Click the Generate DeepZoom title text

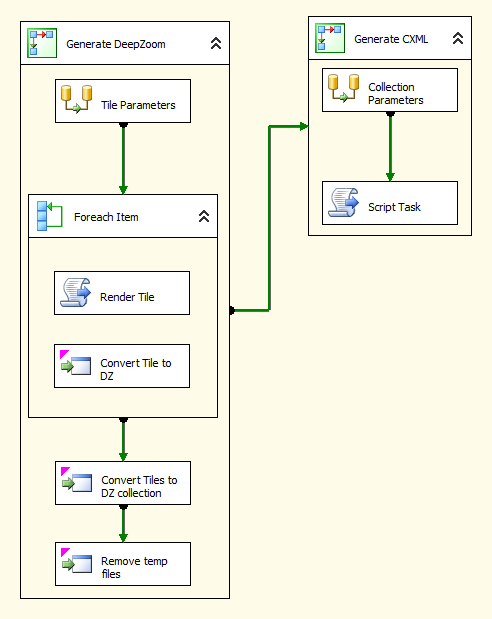pyautogui.click(x=116, y=44)
